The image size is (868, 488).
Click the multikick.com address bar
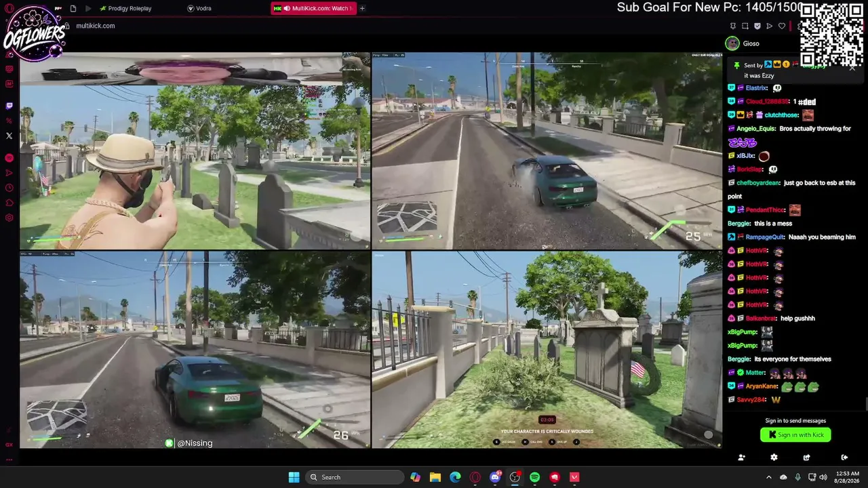click(96, 26)
